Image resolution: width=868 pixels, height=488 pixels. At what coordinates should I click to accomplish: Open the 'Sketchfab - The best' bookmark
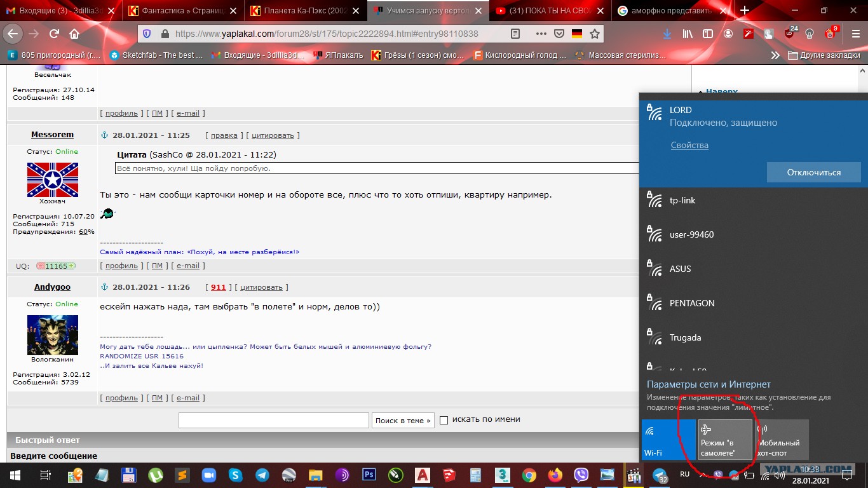click(x=156, y=55)
